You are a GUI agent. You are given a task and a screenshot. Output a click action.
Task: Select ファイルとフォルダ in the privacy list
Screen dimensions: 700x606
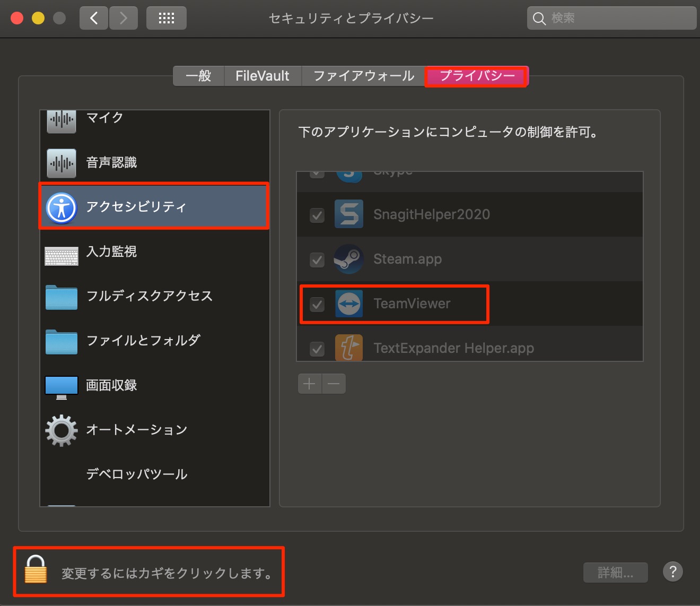(x=155, y=341)
